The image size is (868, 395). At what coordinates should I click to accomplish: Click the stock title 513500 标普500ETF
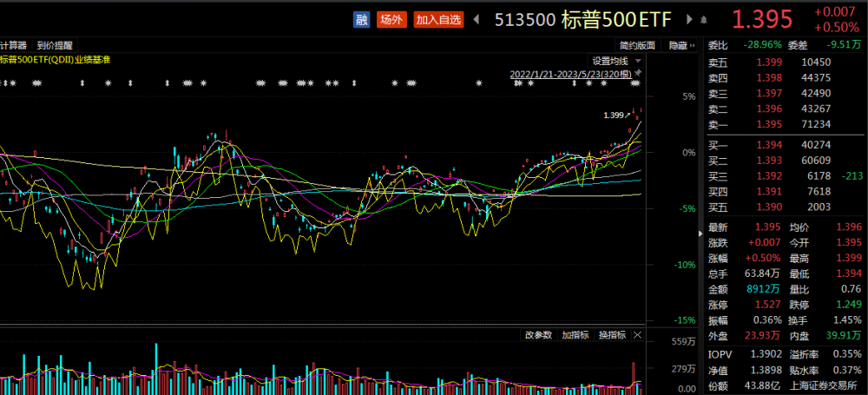point(582,20)
